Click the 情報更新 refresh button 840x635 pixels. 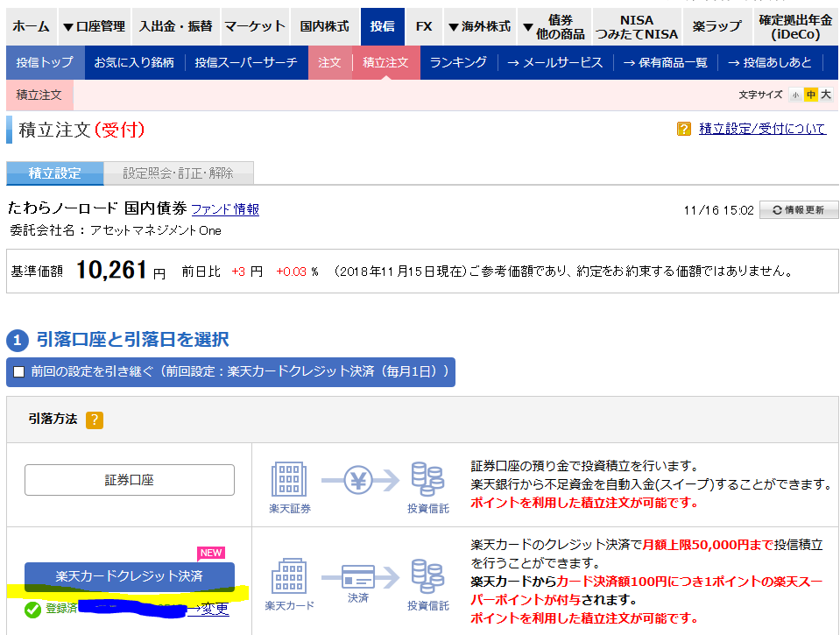point(799,209)
